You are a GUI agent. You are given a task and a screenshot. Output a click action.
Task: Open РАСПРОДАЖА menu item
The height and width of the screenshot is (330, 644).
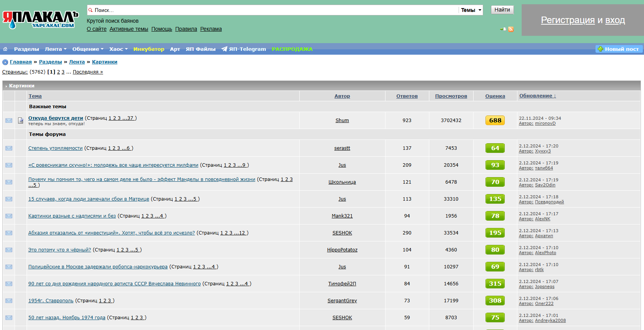click(292, 49)
